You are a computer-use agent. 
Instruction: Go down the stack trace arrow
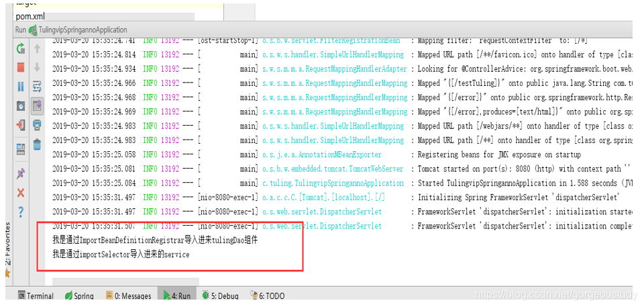[x=37, y=67]
